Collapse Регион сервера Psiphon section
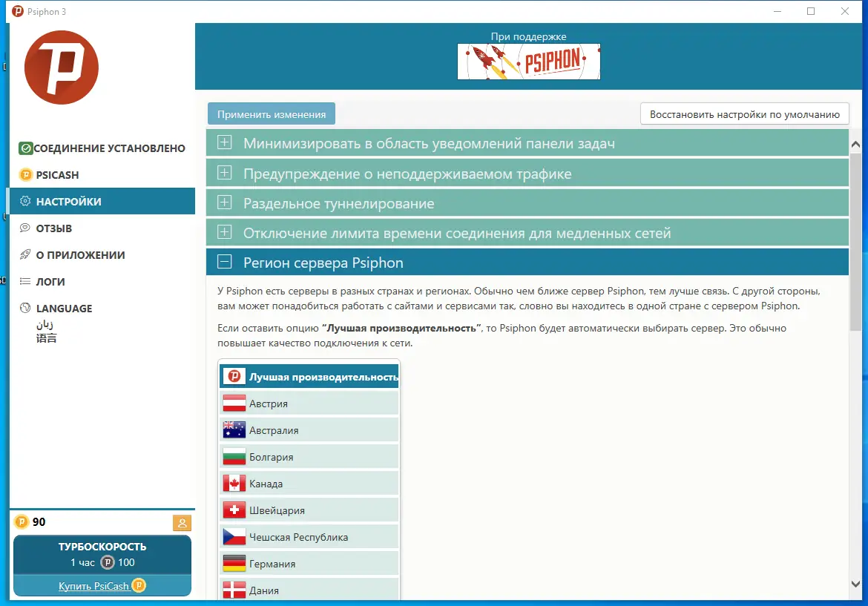 [x=527, y=263]
